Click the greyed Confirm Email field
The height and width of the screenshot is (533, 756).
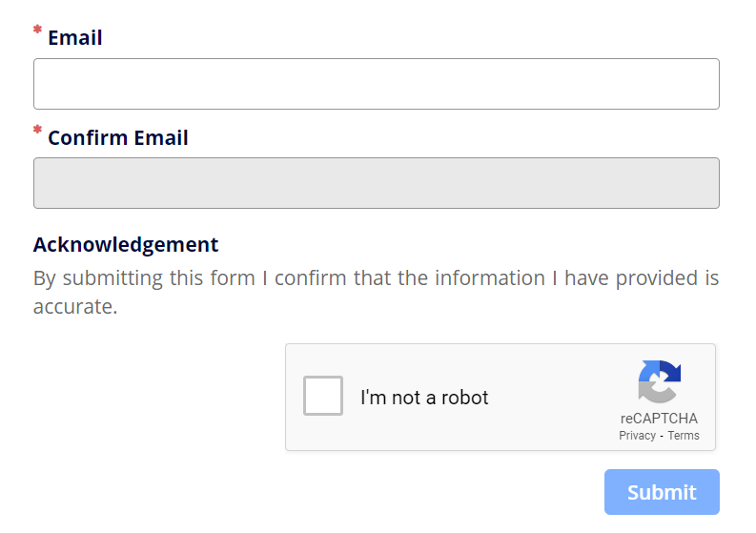tap(376, 183)
